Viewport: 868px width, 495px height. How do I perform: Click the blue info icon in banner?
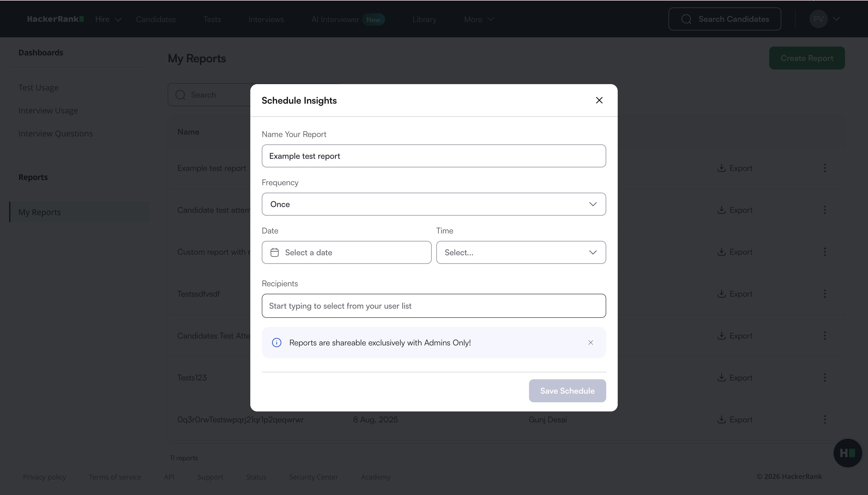tap(277, 343)
